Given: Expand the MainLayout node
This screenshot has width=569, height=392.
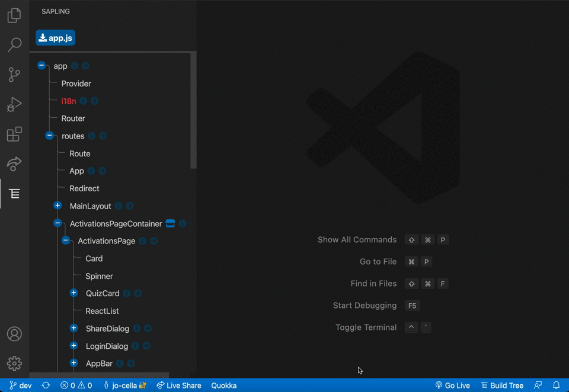Looking at the screenshot, I should point(57,205).
